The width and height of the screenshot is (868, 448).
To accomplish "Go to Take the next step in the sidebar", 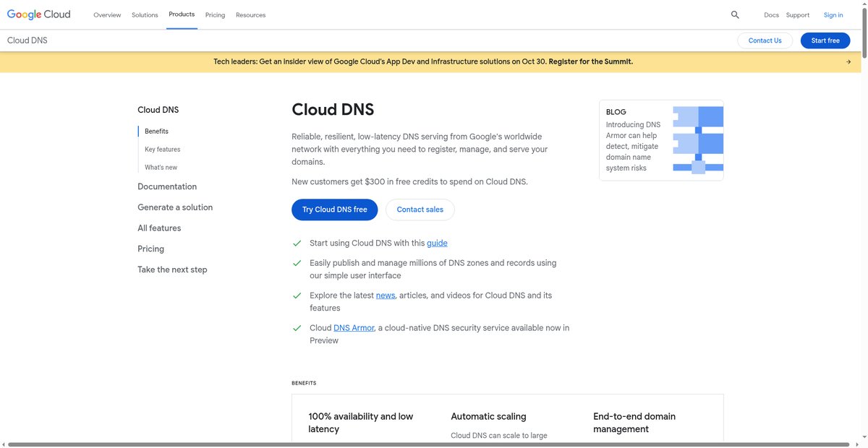I will coord(172,270).
